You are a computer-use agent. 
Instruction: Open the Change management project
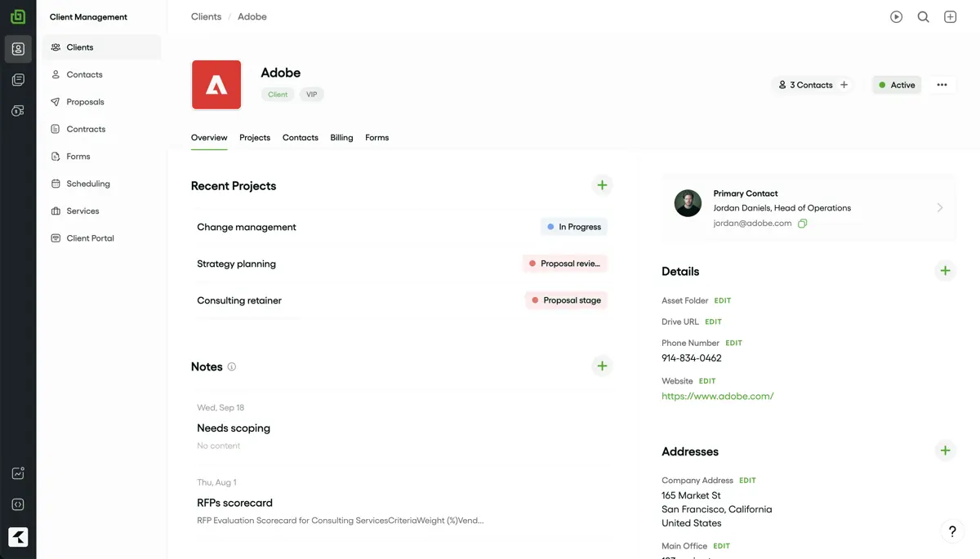click(247, 227)
